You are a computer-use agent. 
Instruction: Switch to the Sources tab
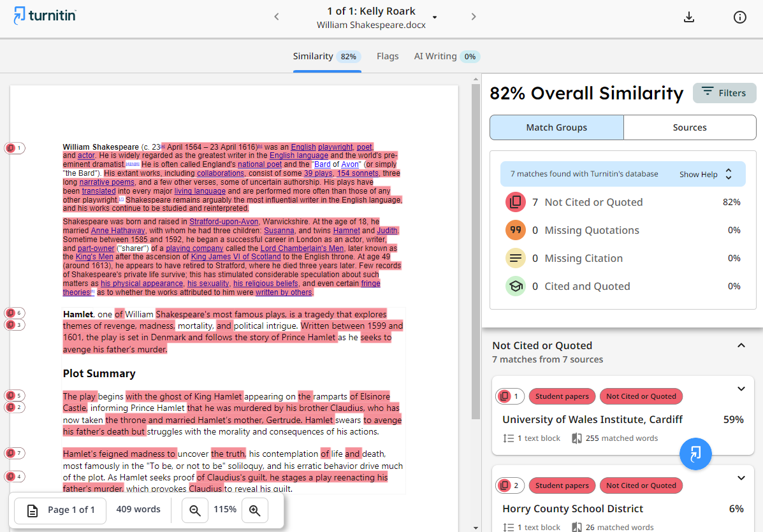pos(689,127)
